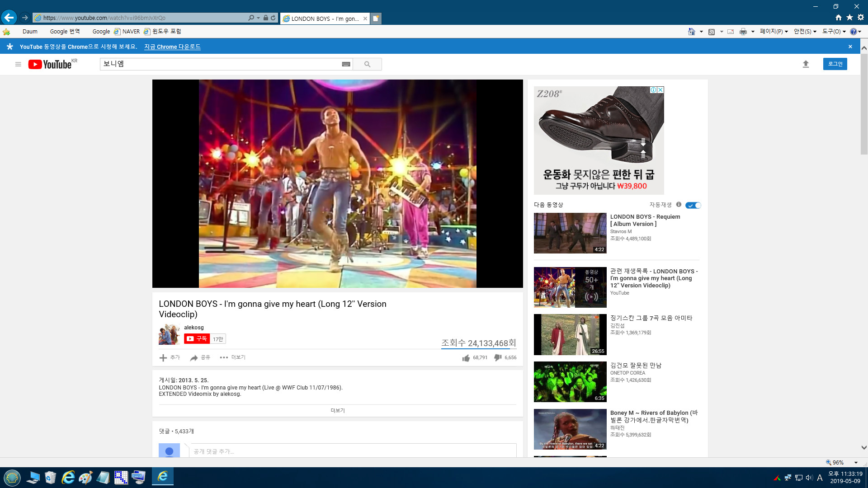This screenshot has height=488, width=868.
Task: Open the YouTube hamburger guide menu
Action: [18, 64]
